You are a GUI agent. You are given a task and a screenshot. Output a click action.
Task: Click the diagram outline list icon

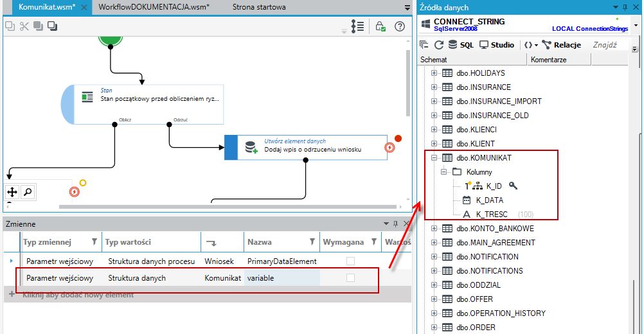click(358, 26)
